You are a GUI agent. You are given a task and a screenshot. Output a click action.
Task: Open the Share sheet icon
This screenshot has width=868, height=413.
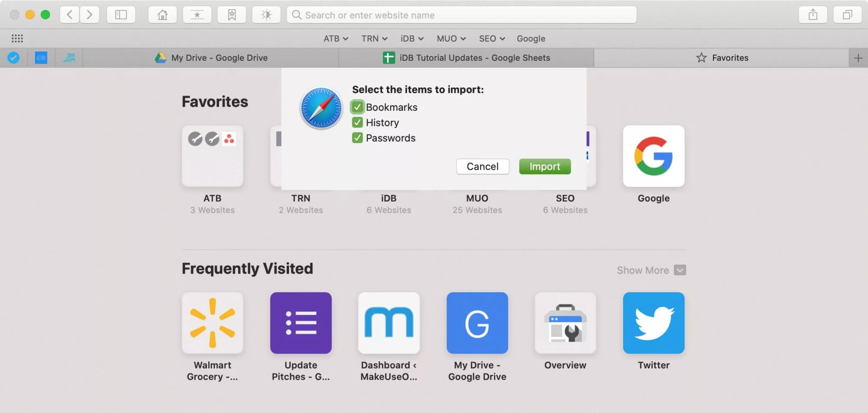813,14
